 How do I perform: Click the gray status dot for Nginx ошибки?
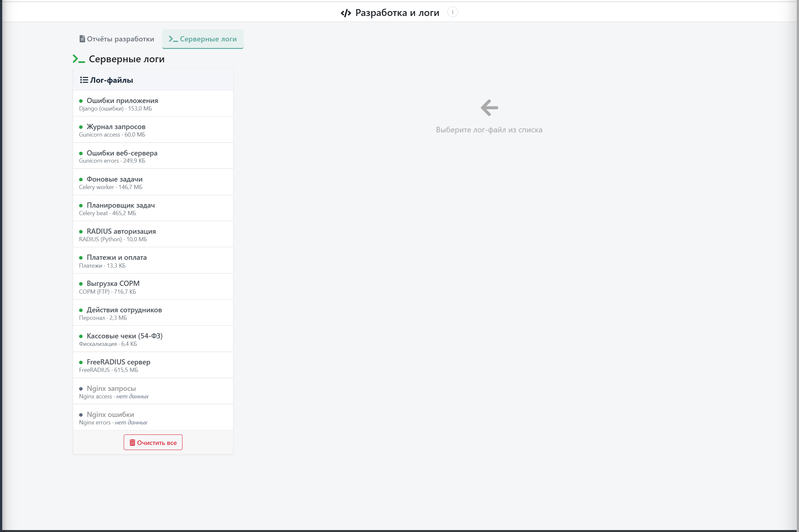[x=81, y=415]
